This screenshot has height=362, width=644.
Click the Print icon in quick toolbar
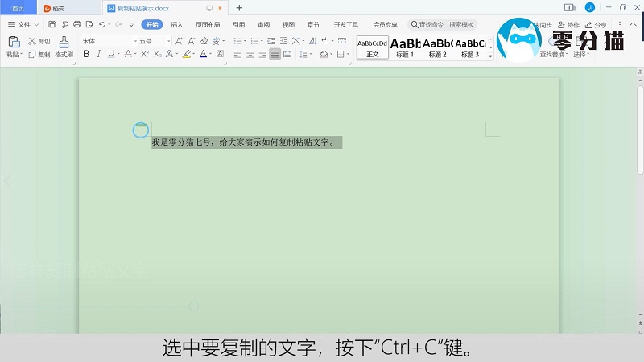76,25
